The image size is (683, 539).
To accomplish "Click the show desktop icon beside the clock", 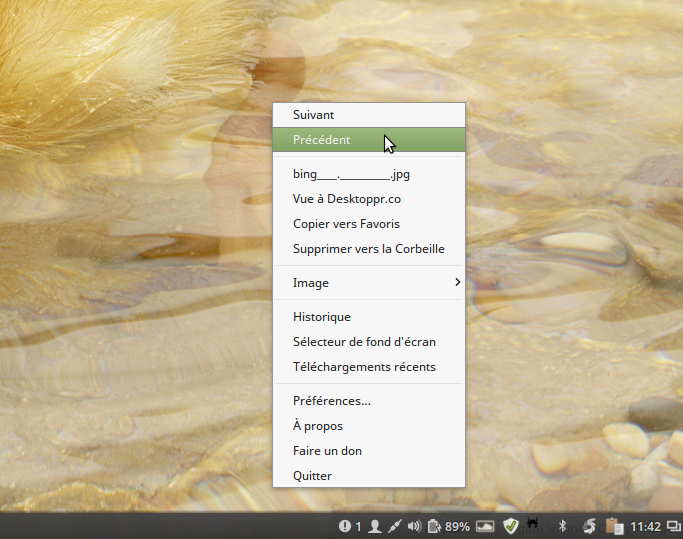I will coord(673,526).
